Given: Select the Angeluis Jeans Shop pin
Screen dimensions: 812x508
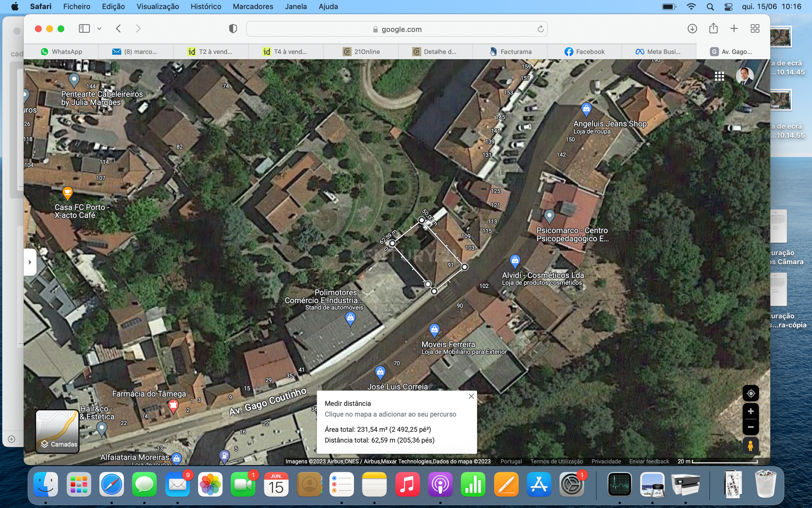Looking at the screenshot, I should point(586,110).
